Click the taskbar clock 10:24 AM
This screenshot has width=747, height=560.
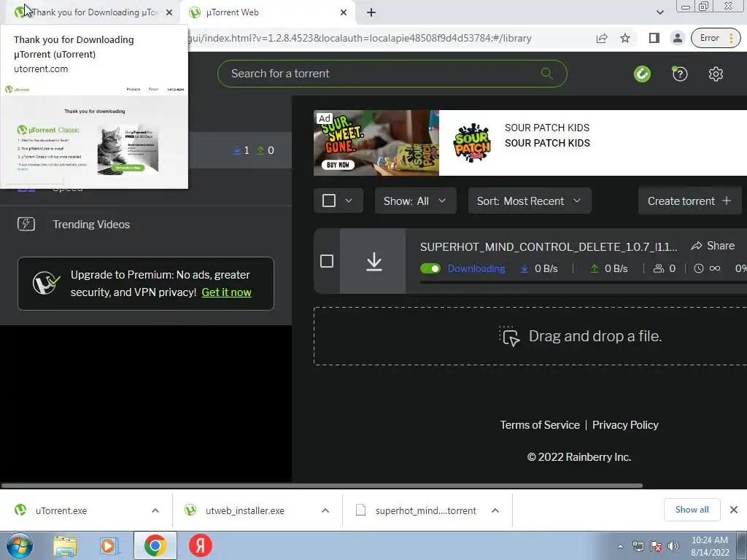709,540
